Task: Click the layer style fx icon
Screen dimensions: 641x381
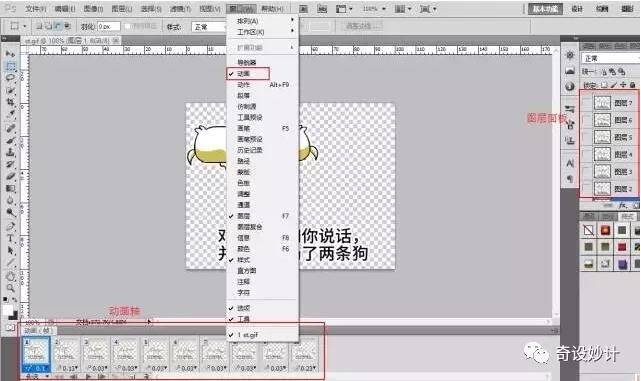Action: (x=623, y=205)
